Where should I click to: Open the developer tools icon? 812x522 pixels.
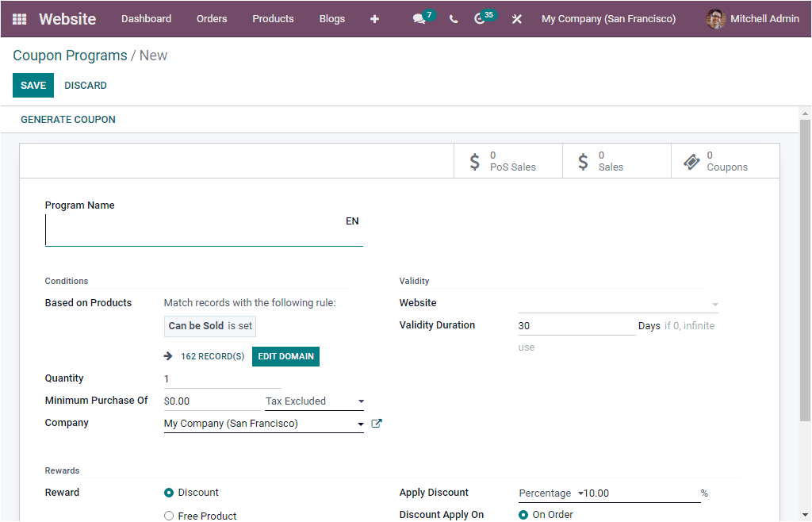pyautogui.click(x=516, y=18)
